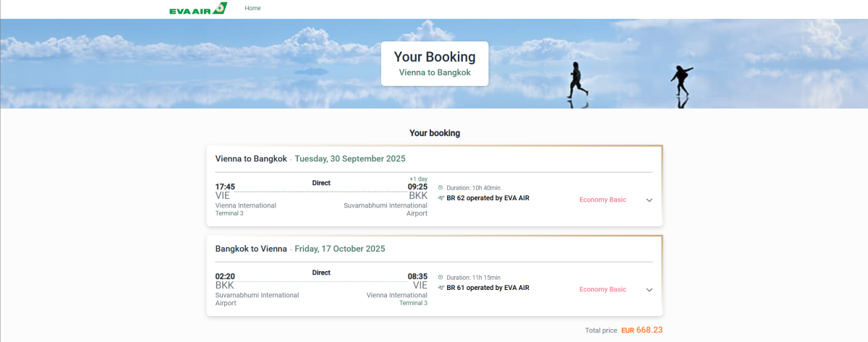Expand the Vienna to Bangkok flight details
The image size is (868, 342).
point(649,200)
